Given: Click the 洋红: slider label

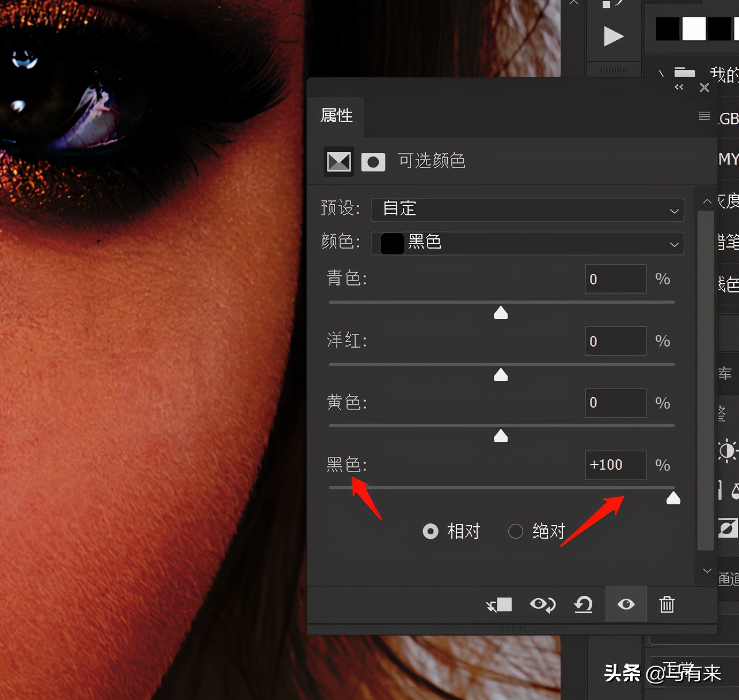Looking at the screenshot, I should [x=347, y=340].
